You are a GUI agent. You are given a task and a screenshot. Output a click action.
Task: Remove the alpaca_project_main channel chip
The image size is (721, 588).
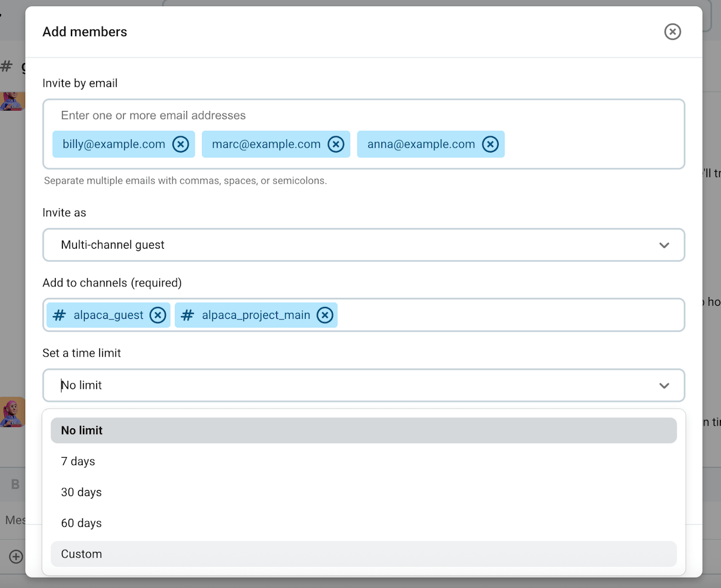(x=324, y=315)
